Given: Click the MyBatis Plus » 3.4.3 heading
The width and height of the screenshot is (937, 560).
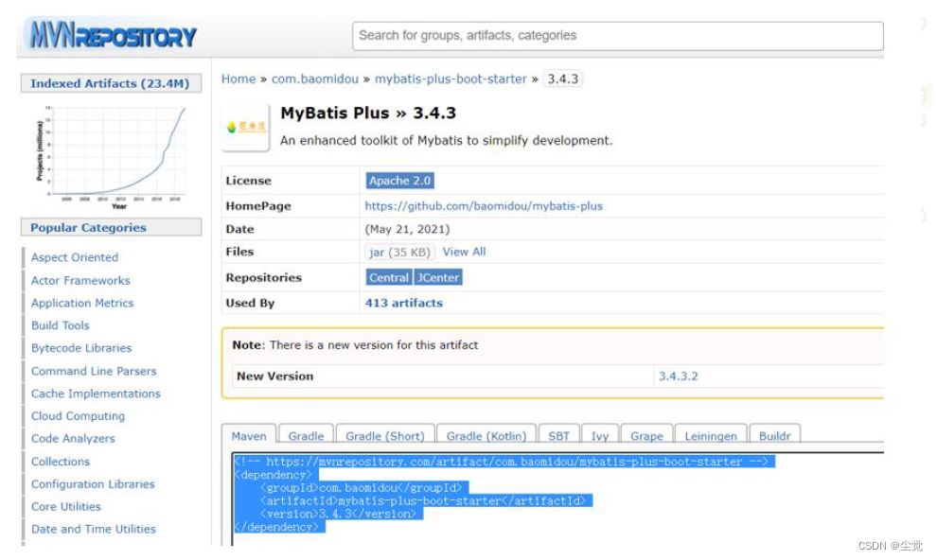Looking at the screenshot, I should pos(368,113).
